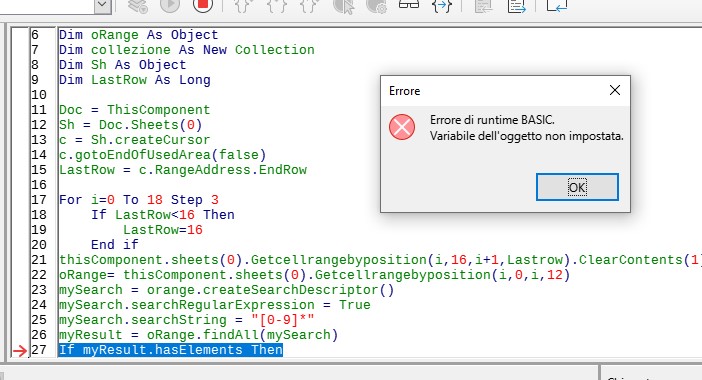702x380 pixels.
Task: Click line 'Dim oRange As Object'
Action: click(138, 35)
